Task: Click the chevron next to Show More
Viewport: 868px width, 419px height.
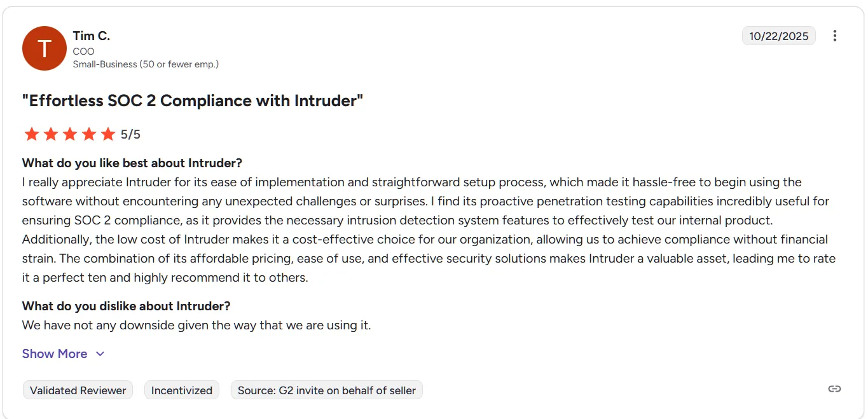Action: pos(100,354)
